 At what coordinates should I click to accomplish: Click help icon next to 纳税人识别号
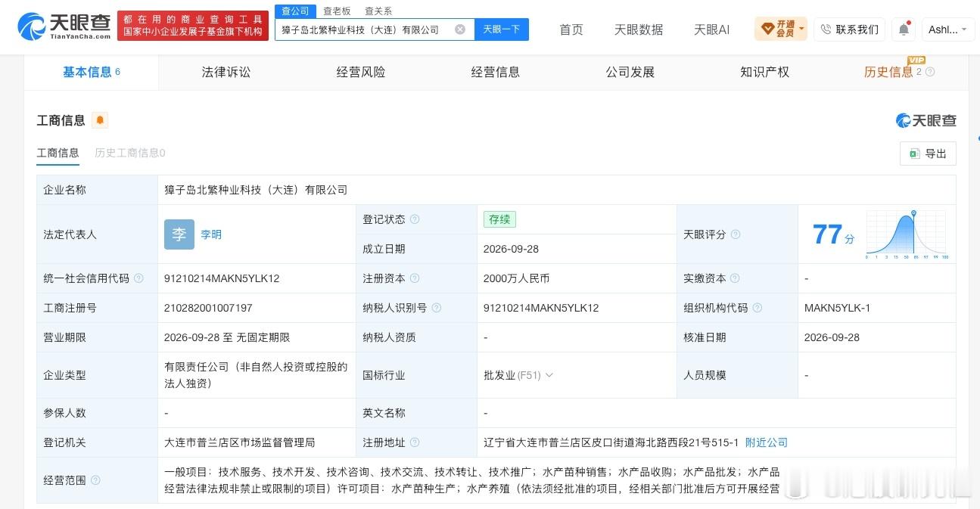pos(437,308)
